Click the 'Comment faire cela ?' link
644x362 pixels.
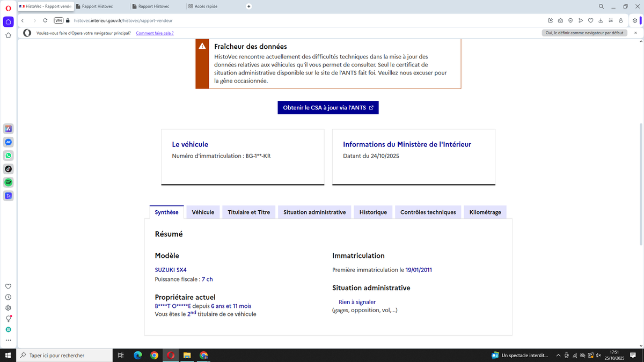(155, 33)
